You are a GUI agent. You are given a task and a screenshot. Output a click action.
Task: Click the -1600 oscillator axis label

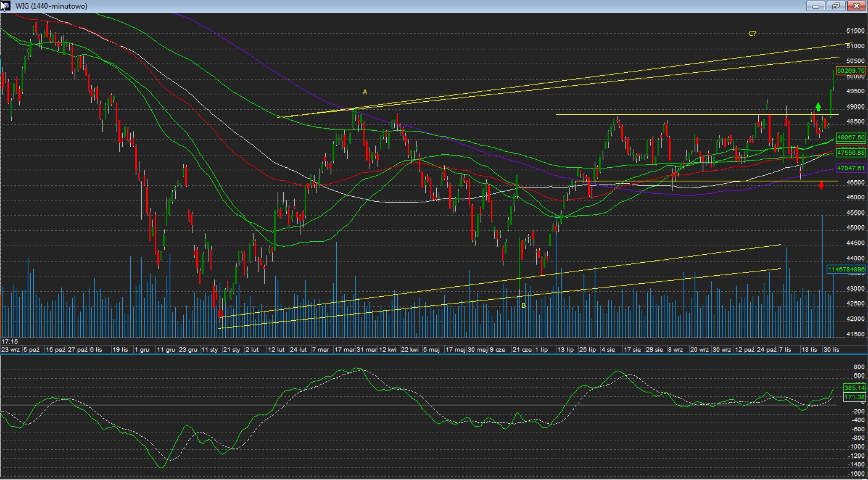pos(856,473)
